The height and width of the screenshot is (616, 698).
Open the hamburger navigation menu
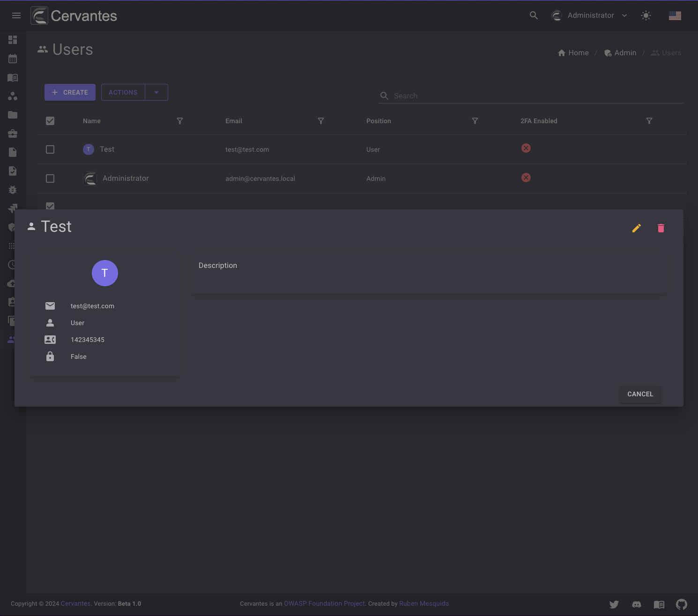(x=16, y=15)
